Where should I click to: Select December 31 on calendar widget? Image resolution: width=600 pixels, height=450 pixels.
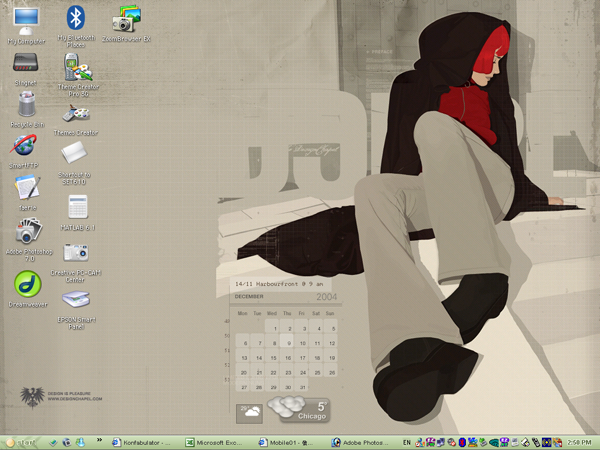click(x=302, y=385)
